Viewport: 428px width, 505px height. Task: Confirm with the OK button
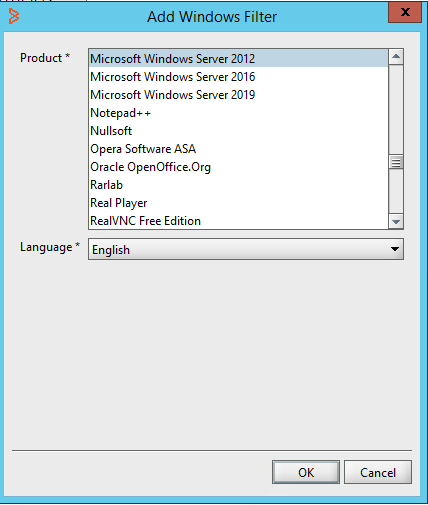306,472
